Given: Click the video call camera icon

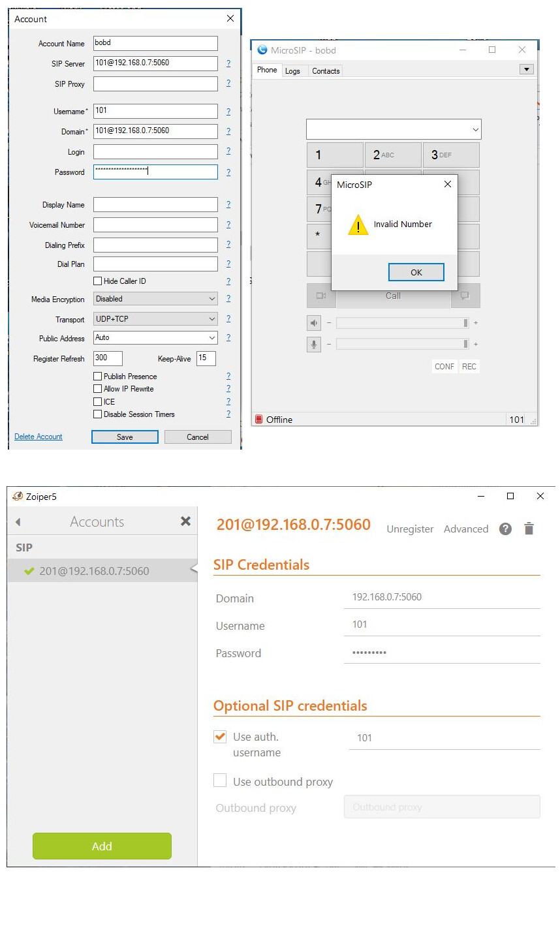Looking at the screenshot, I should (321, 296).
